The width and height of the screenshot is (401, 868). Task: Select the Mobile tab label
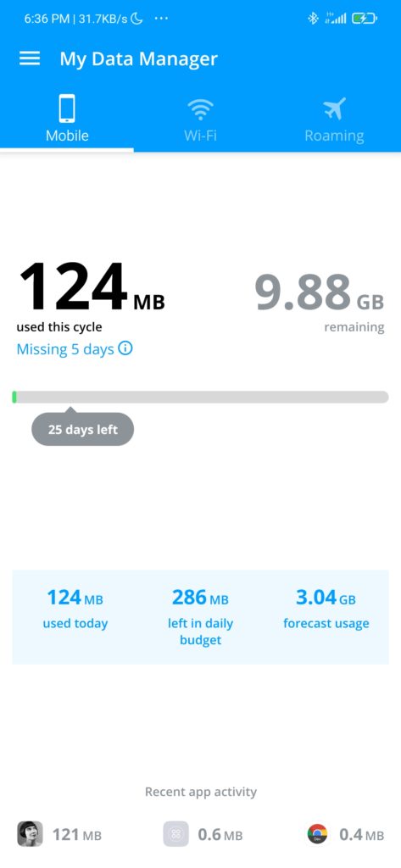click(67, 136)
